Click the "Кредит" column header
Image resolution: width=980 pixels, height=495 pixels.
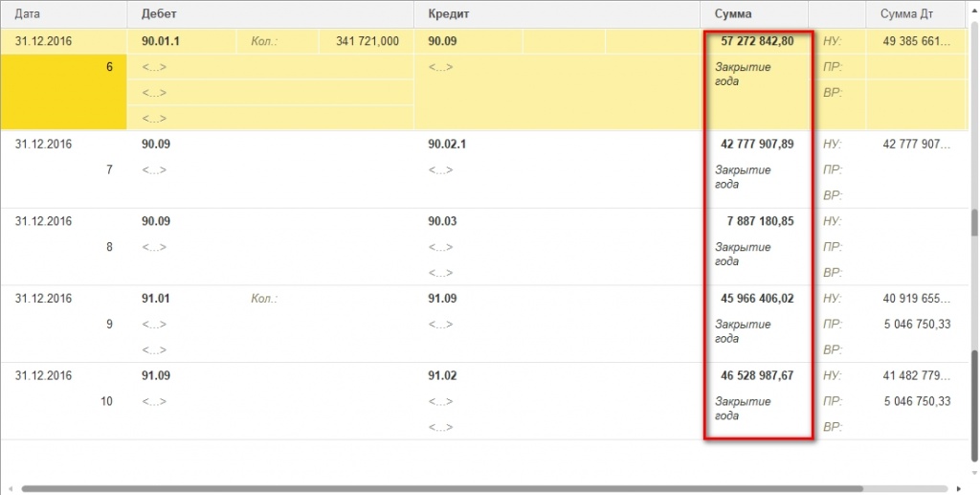click(448, 15)
